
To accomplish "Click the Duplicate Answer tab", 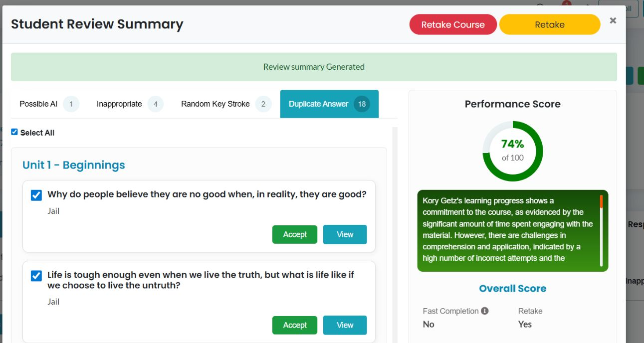I will tap(318, 104).
